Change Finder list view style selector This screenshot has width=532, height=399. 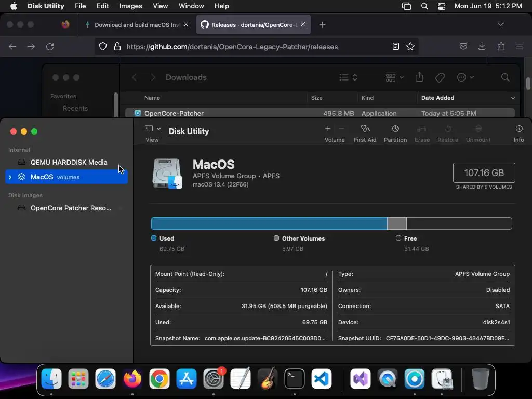click(348, 77)
